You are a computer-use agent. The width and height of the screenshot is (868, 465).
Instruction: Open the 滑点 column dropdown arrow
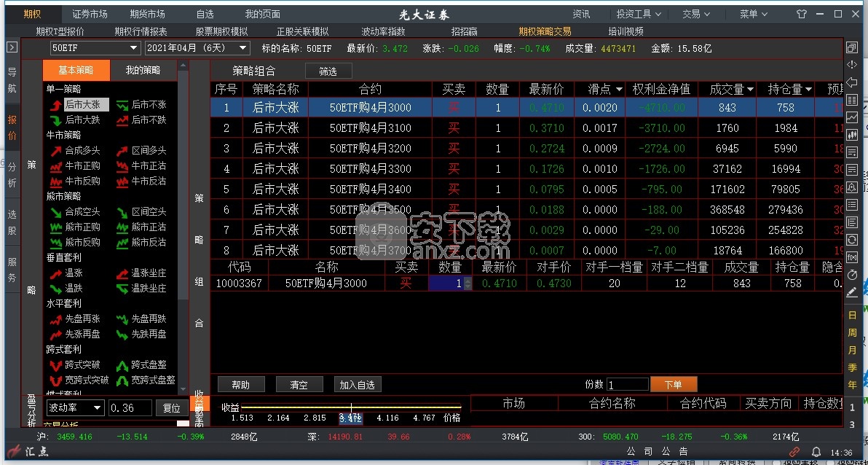(618, 89)
